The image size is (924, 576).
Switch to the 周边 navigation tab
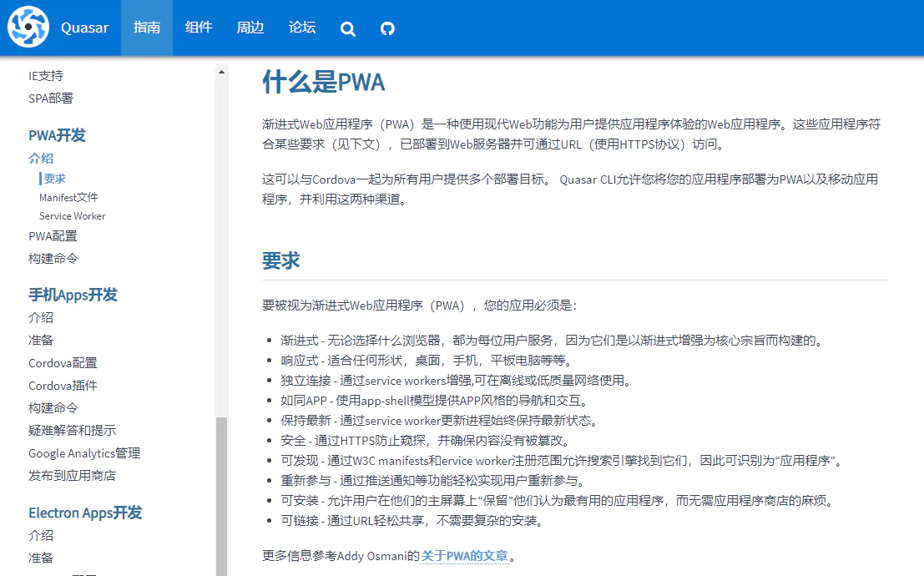250,28
